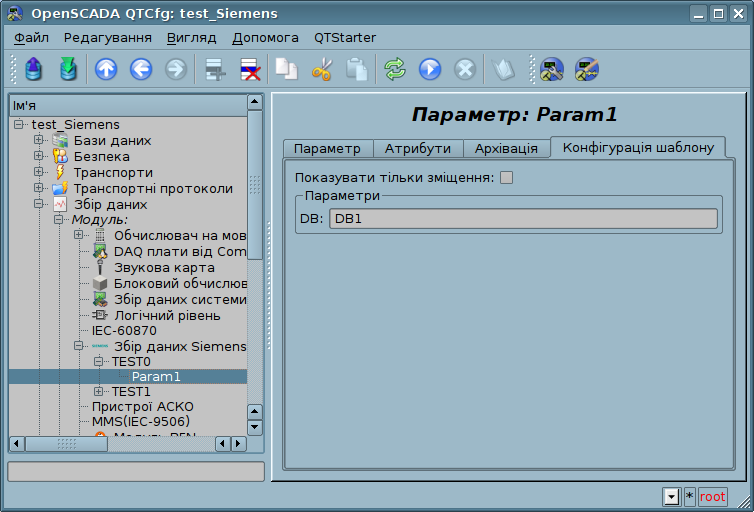The width and height of the screenshot is (754, 512).
Task: Open the 'Архівація' tab
Action: (506, 148)
